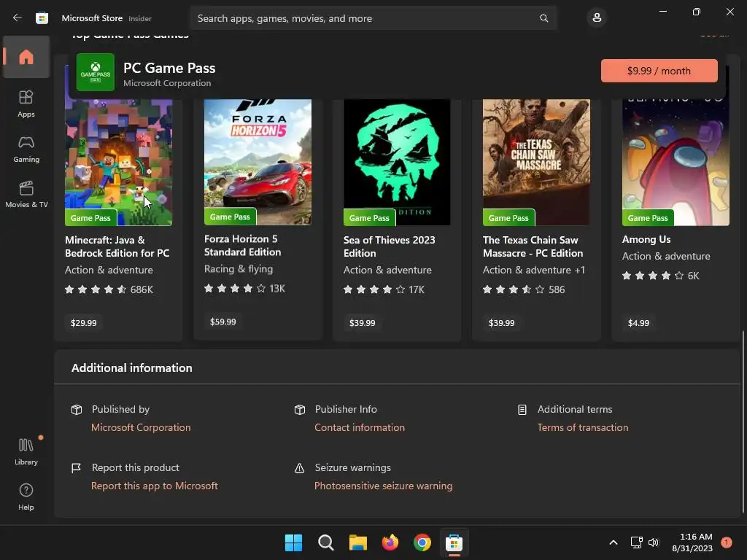
Task: Open Sea of Thieves cover thumbnail
Action: pyautogui.click(x=397, y=162)
